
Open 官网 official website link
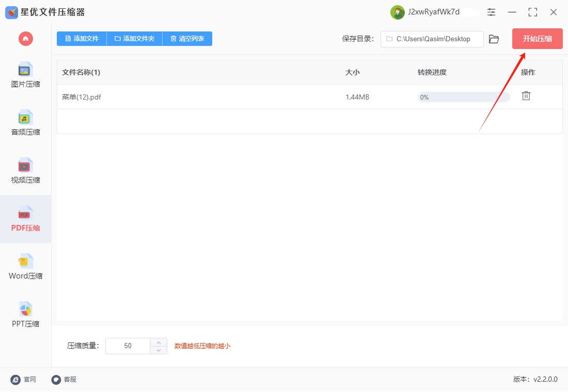pos(24,379)
